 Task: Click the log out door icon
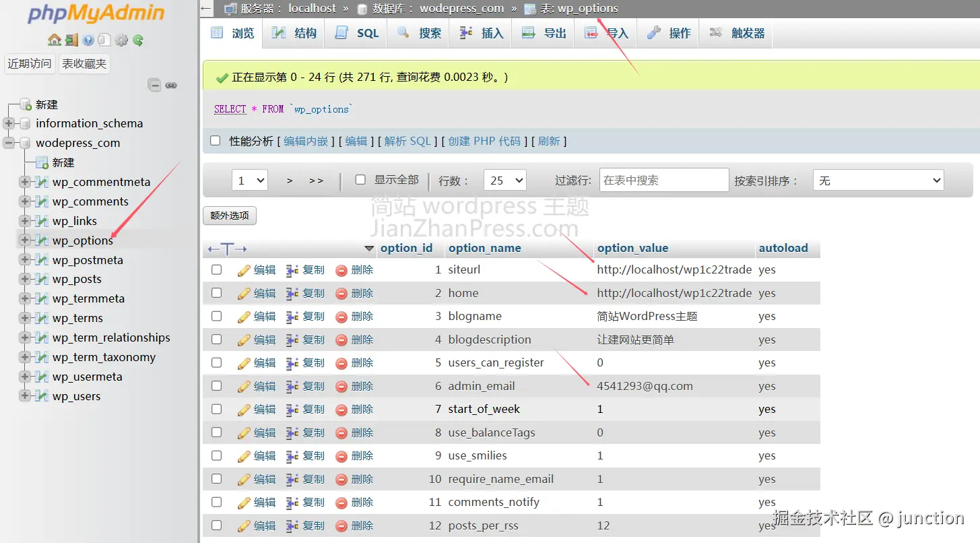coord(71,40)
